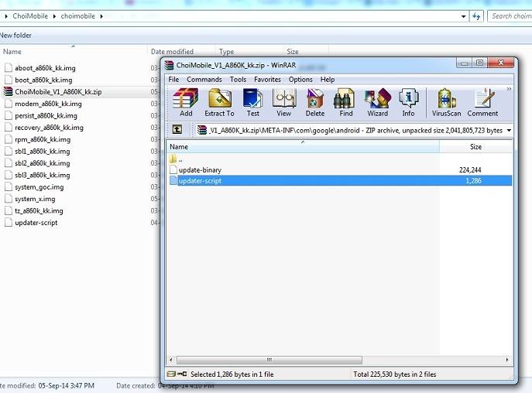Viewport: 532px width, 393px height.
Task: Select modem_a860k_kk.img file
Action: [43, 104]
